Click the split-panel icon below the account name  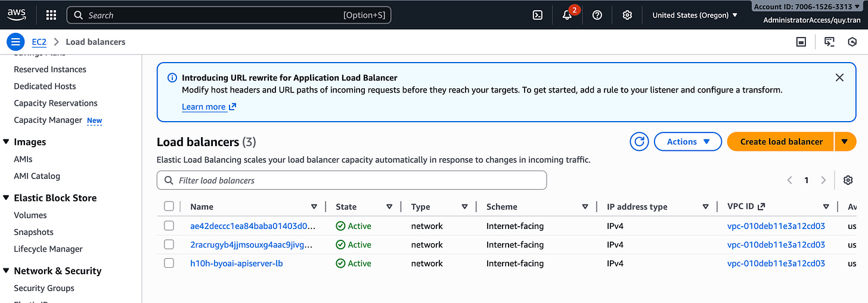tap(802, 42)
